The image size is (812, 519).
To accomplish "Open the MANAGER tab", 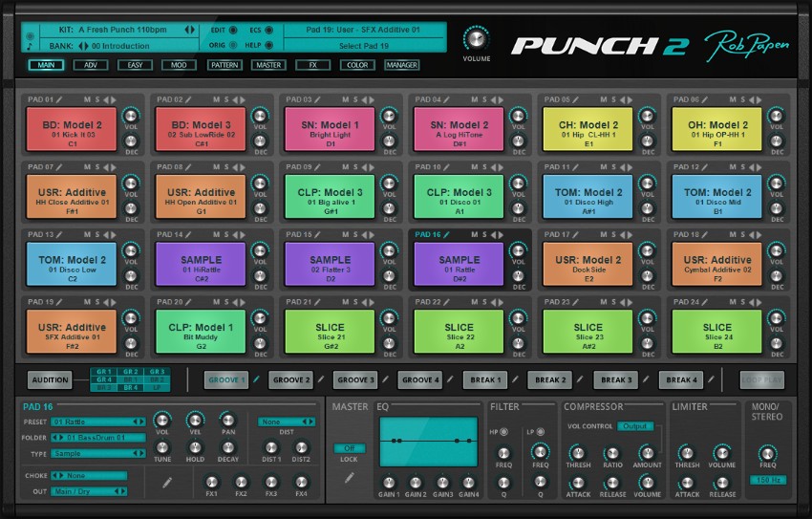I will [x=402, y=65].
